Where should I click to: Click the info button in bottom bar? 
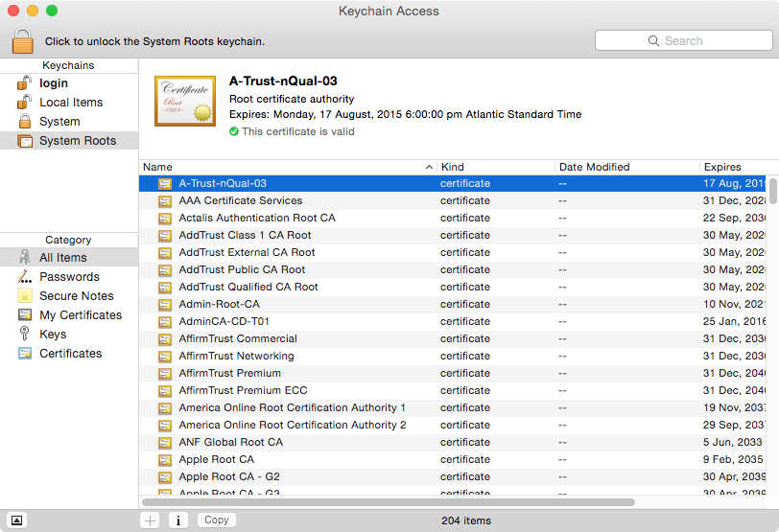pyautogui.click(x=177, y=520)
